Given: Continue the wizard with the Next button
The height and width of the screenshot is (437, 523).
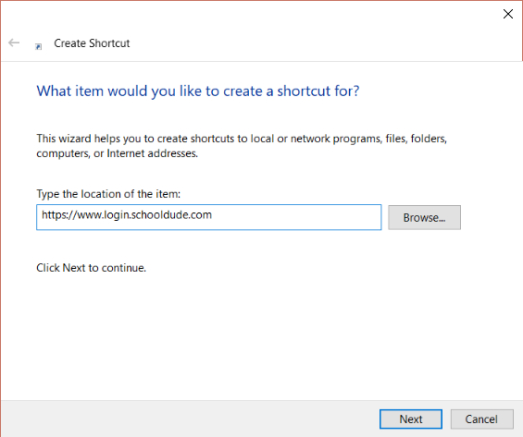Looking at the screenshot, I should (411, 419).
